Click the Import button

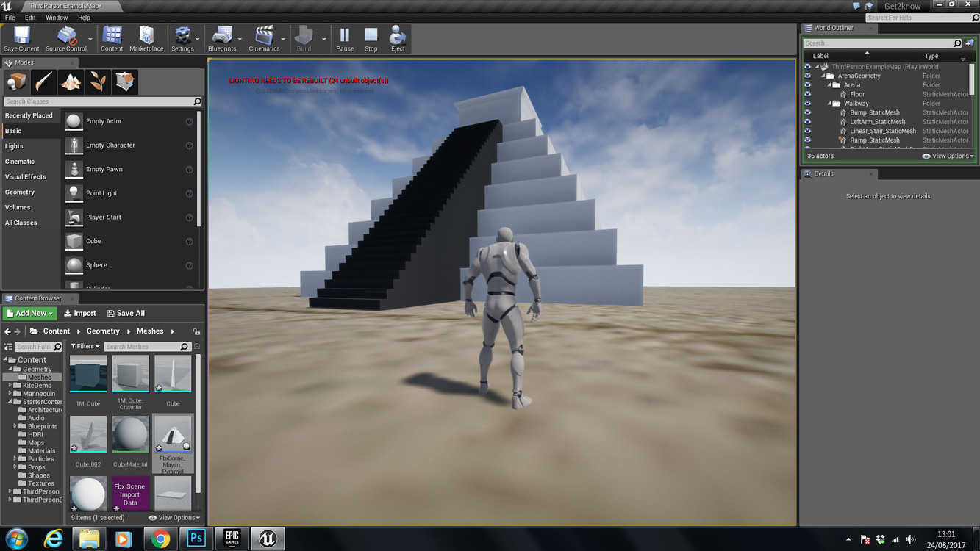click(x=80, y=313)
